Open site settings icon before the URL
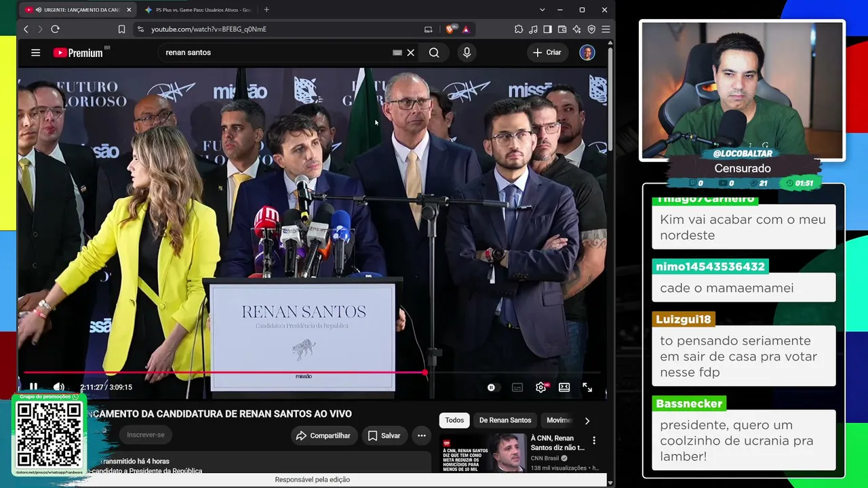 pos(140,29)
